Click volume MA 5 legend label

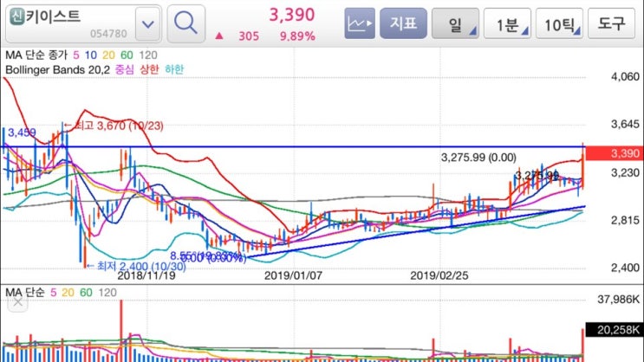54,292
